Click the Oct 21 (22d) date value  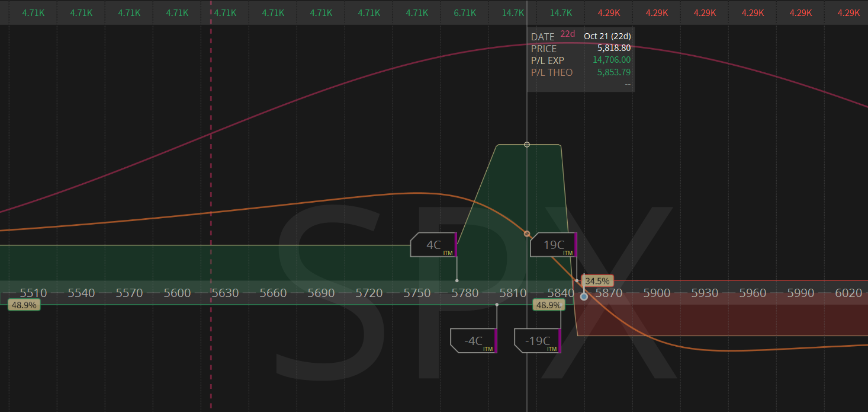(x=607, y=36)
